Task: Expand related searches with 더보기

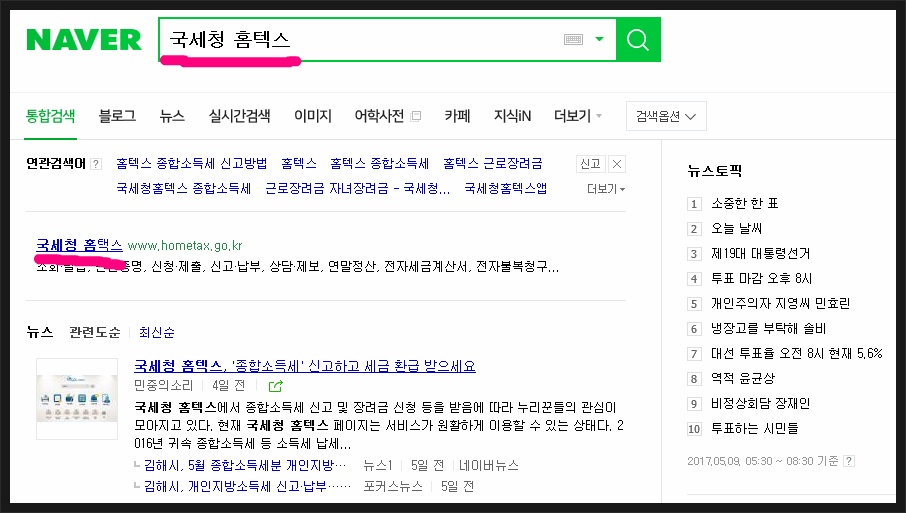Action: point(606,188)
